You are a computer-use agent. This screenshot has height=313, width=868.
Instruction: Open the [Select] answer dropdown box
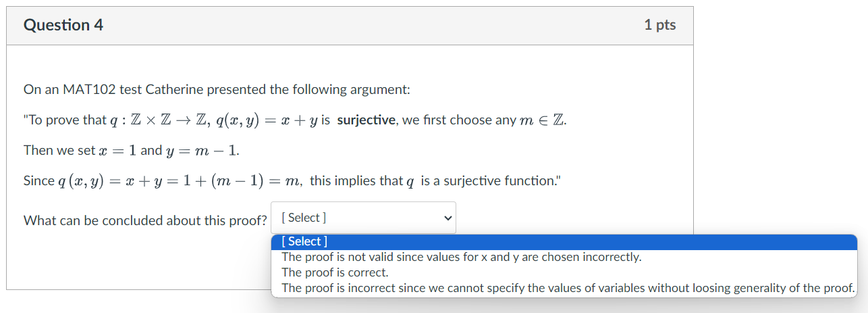[363, 218]
